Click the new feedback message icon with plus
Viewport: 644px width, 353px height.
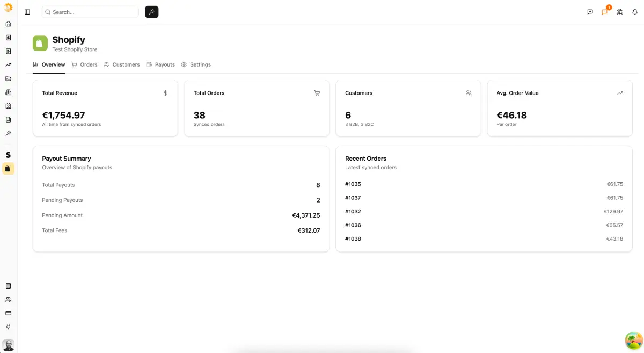[590, 12]
